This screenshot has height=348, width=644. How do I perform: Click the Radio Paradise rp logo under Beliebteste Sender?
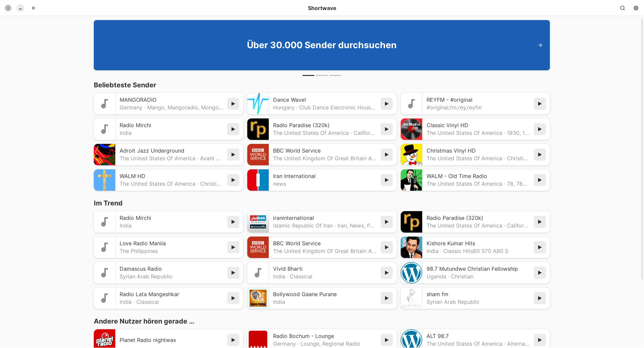[x=258, y=129]
